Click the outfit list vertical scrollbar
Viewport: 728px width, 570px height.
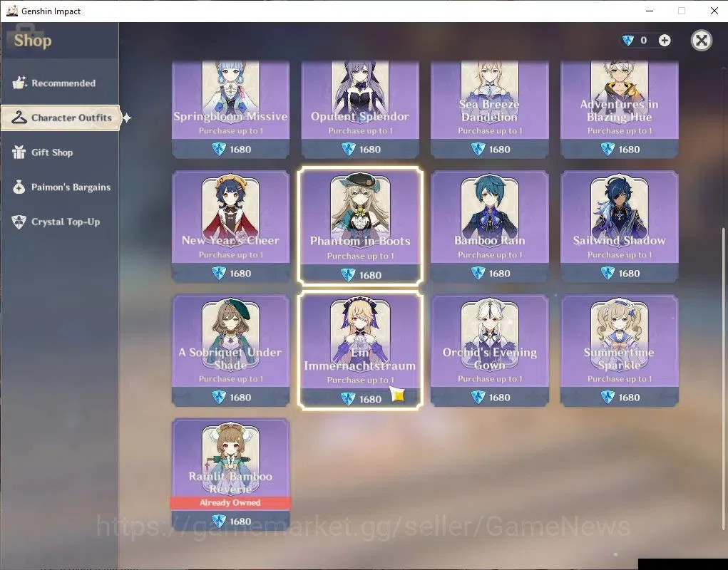(722, 378)
